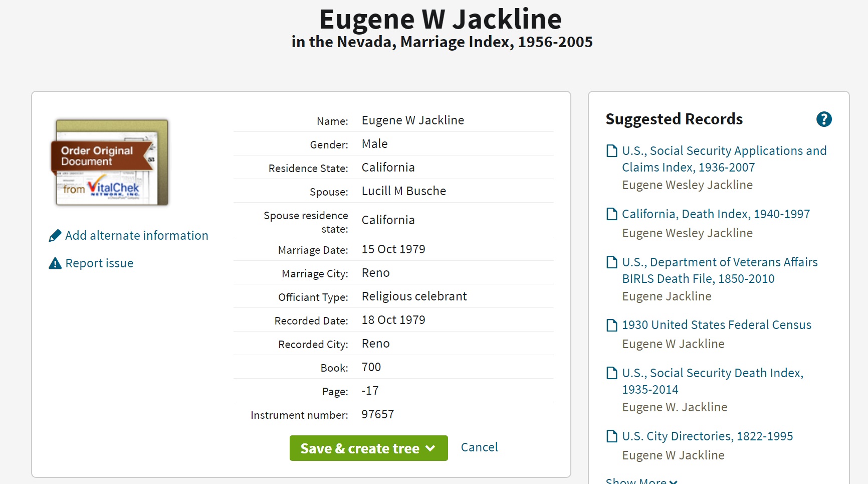The height and width of the screenshot is (484, 868).
Task: Click document icon for Veterans Affairs BIRLS record
Action: 611,262
